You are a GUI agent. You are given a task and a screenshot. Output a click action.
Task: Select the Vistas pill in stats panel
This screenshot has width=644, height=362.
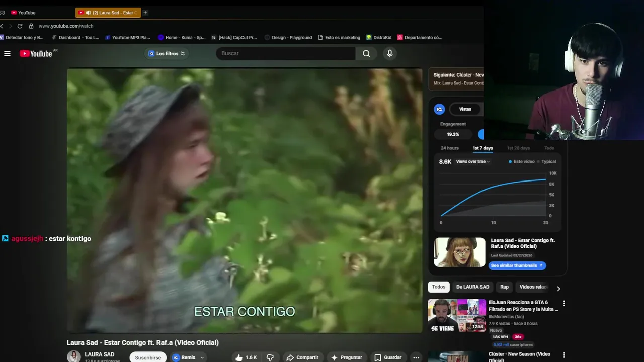(465, 109)
